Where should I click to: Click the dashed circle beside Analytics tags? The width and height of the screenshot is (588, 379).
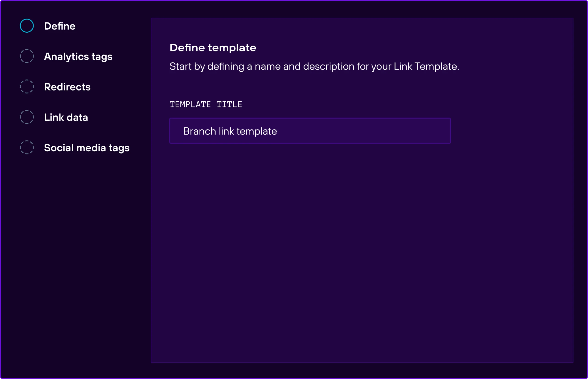point(27,56)
